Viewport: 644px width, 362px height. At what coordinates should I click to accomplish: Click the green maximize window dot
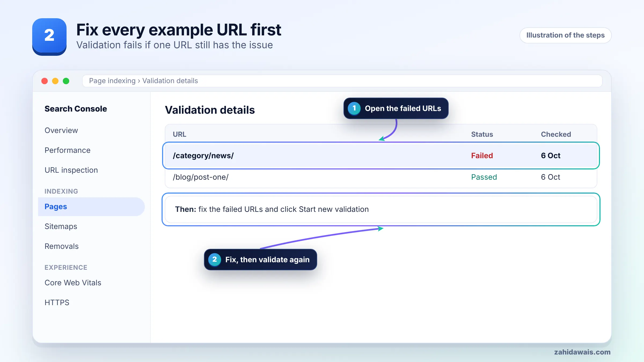coord(66,81)
